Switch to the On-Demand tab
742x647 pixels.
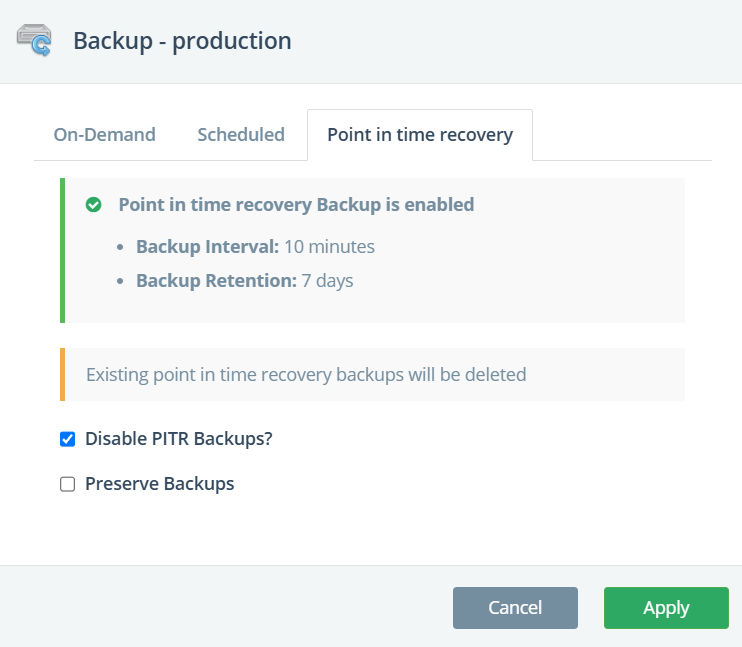[x=104, y=135]
